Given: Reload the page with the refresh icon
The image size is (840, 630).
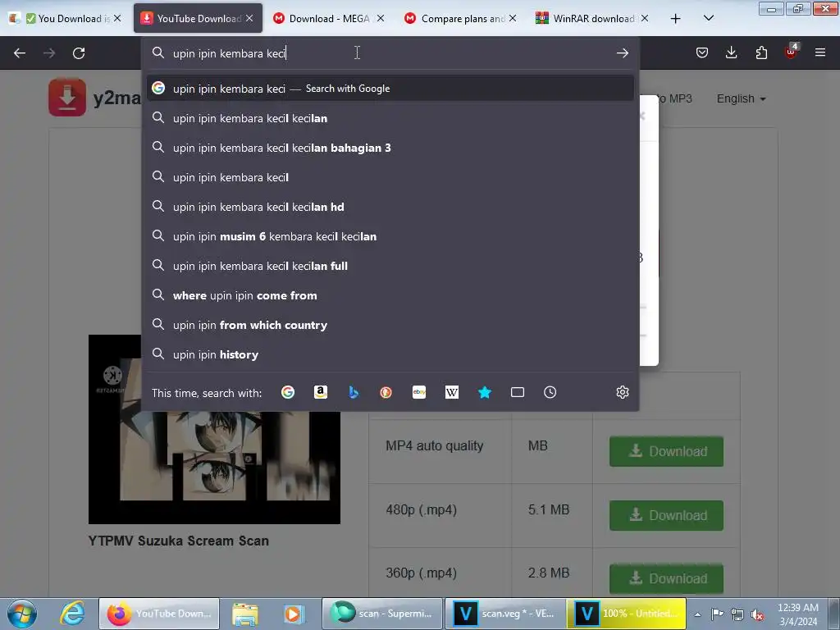Looking at the screenshot, I should click(79, 53).
